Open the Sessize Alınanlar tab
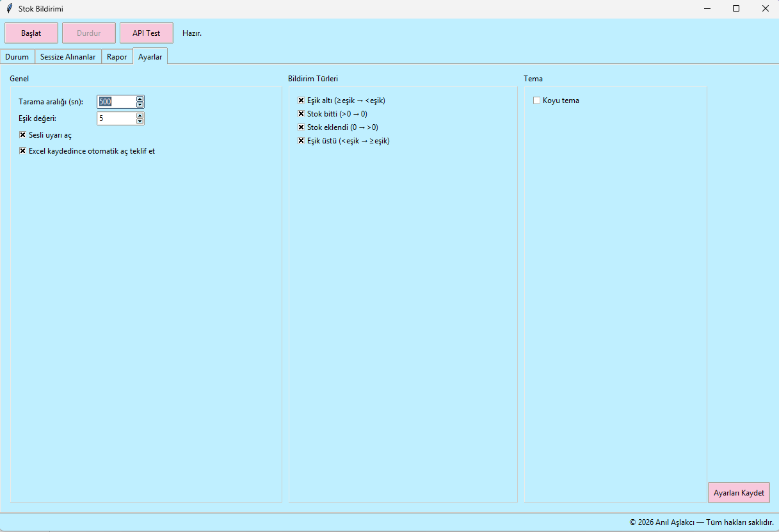 tap(68, 57)
